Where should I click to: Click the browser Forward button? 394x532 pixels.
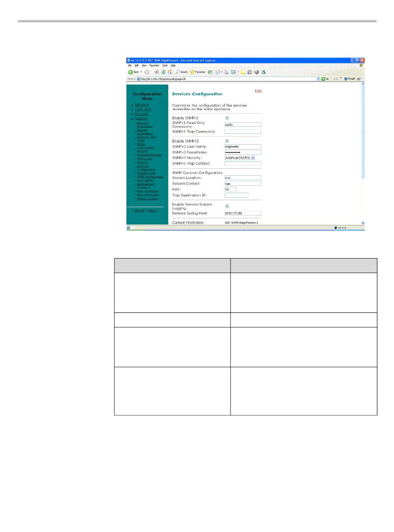coord(146,72)
